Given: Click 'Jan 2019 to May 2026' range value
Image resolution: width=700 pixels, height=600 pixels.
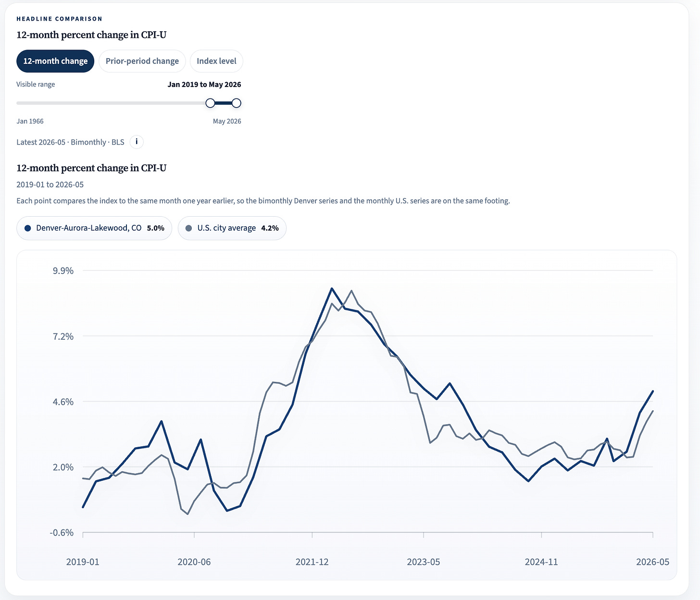Looking at the screenshot, I should coord(204,85).
